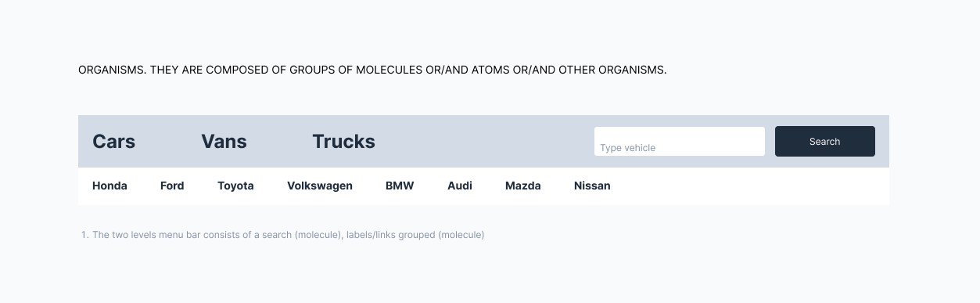Click the Volkswagen submenu link
980x303 pixels.
pos(320,186)
